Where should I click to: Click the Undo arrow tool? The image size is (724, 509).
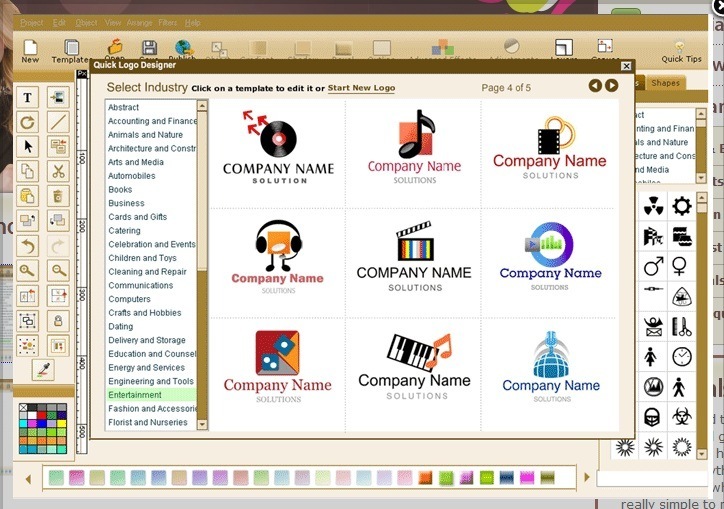(27, 246)
